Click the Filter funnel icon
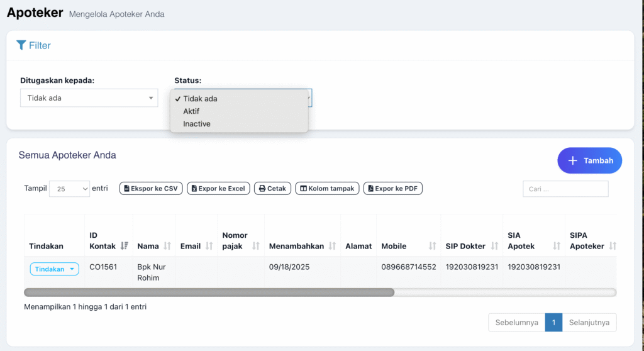This screenshot has height=351, width=644. point(21,45)
